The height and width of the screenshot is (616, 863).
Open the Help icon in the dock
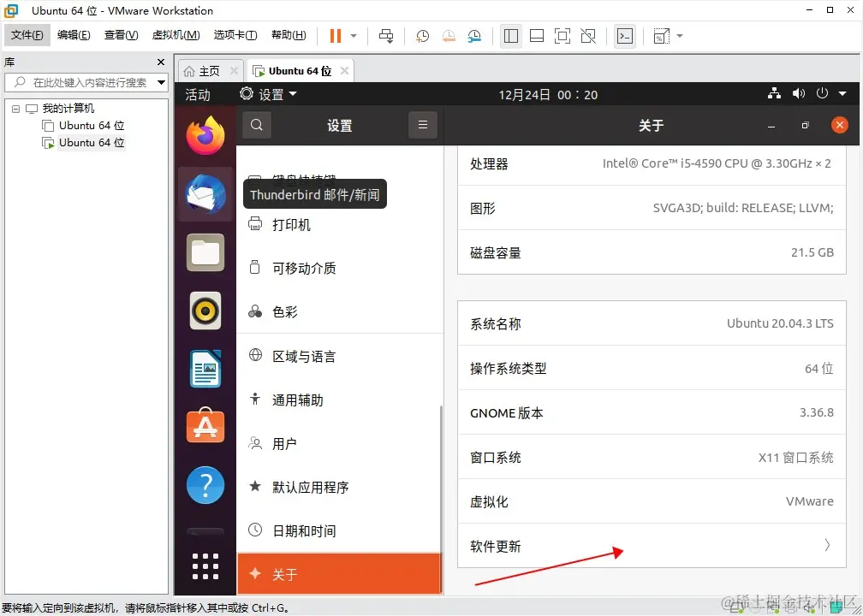point(205,485)
